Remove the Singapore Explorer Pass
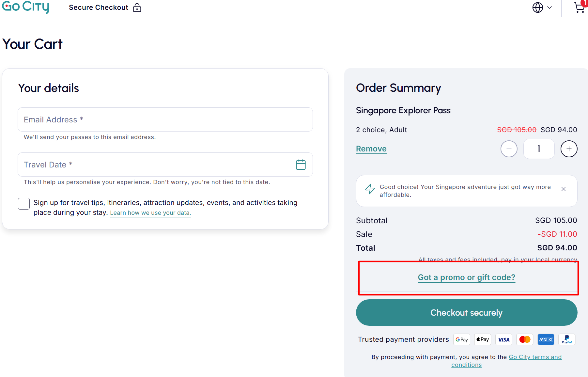Viewport: 588px width, 377px height. [x=371, y=149]
